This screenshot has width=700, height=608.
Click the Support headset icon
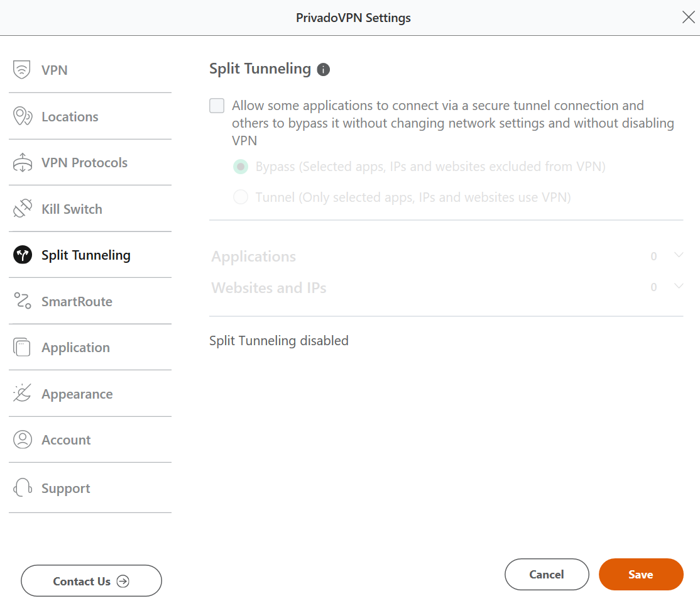pos(23,487)
